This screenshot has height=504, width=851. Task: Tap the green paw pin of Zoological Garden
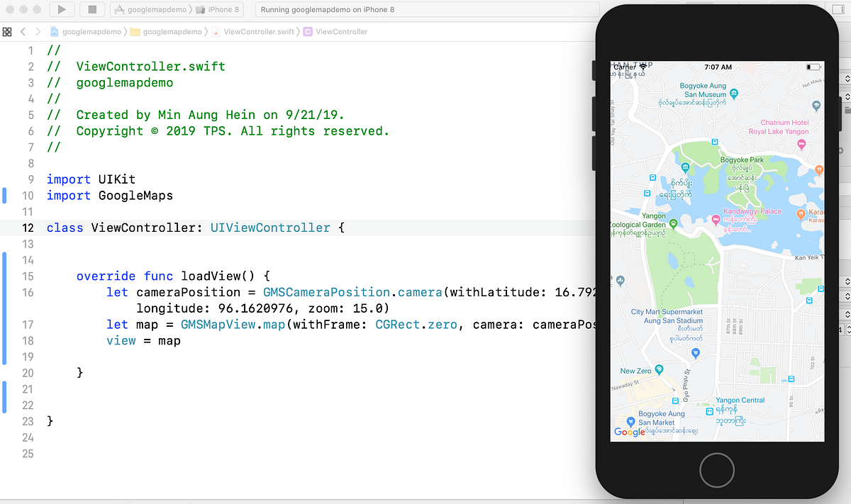tap(672, 224)
